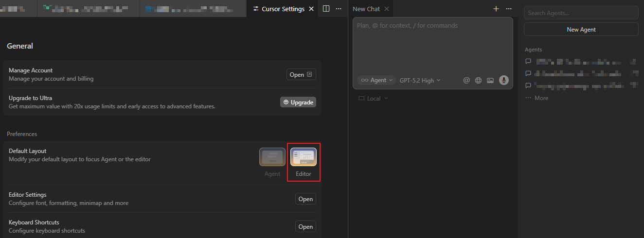Select the New Chat tab
644x238 pixels.
coord(366,9)
